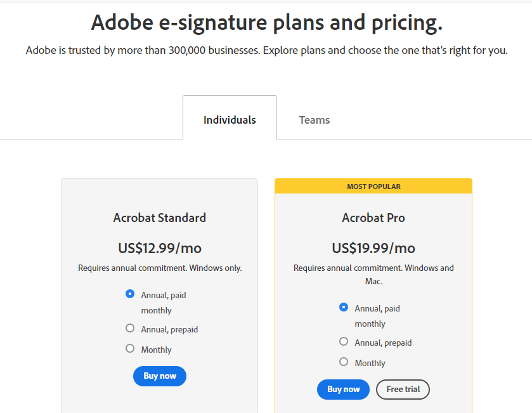Select Annual, paid monthly for Acrobat Standard
532x413 pixels.
pyautogui.click(x=130, y=294)
